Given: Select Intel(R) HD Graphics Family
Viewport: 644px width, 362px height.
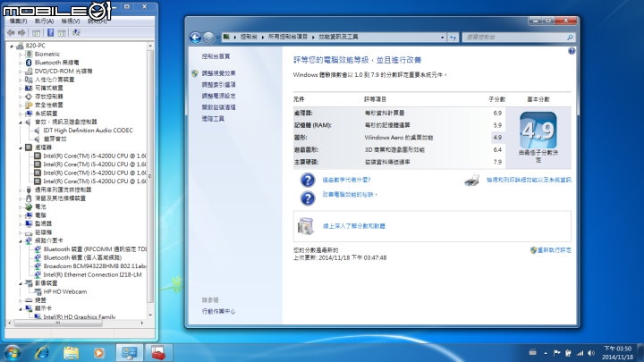Looking at the screenshot, I should [80, 316].
